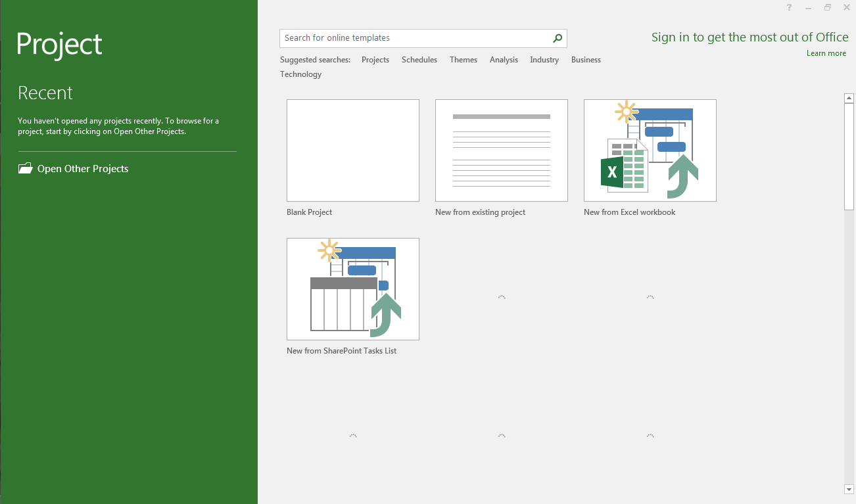Search suggested category Themes
The width and height of the screenshot is (856, 504).
pos(464,60)
